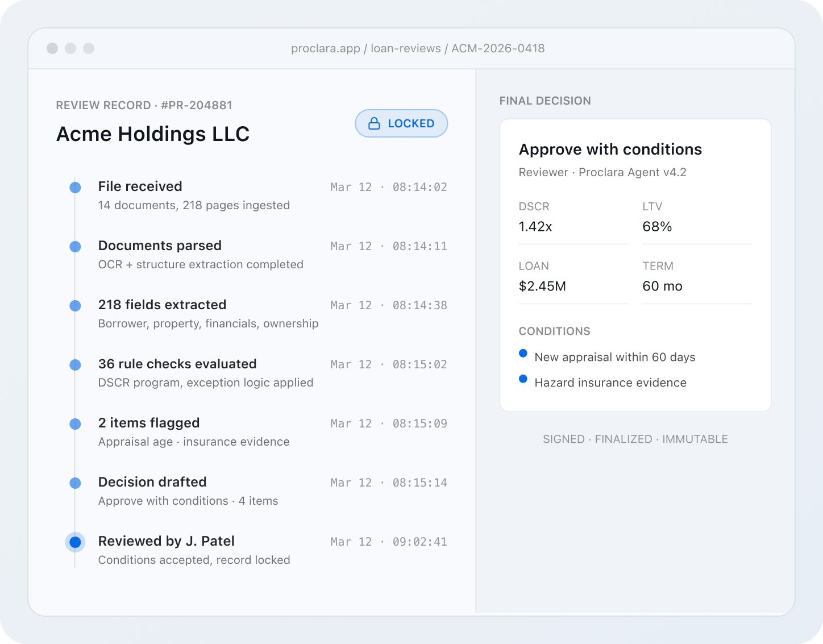This screenshot has width=823, height=644.
Task: Click the Acme Holdings LLC heading
Action: coord(153,134)
